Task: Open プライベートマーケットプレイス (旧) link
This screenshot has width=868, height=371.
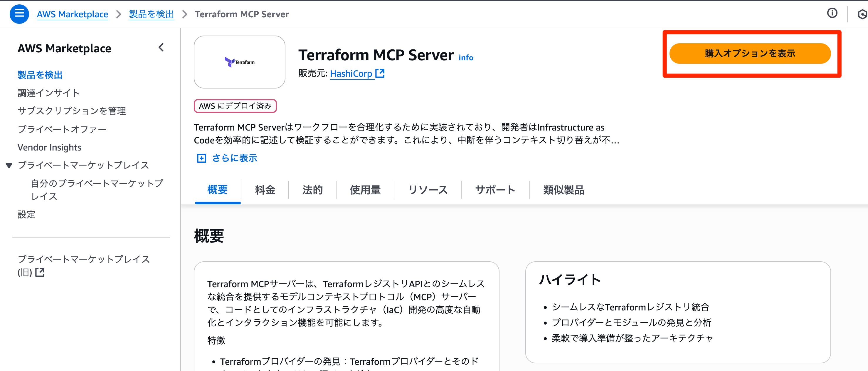Action: click(84, 266)
